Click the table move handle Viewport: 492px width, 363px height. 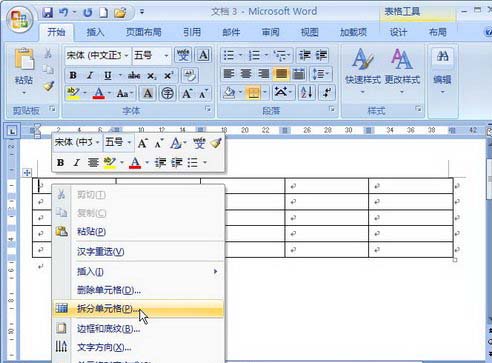point(27,173)
